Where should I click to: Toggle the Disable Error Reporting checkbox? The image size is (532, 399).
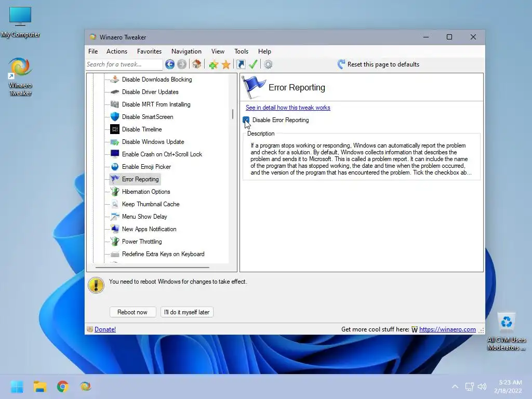coord(246,120)
